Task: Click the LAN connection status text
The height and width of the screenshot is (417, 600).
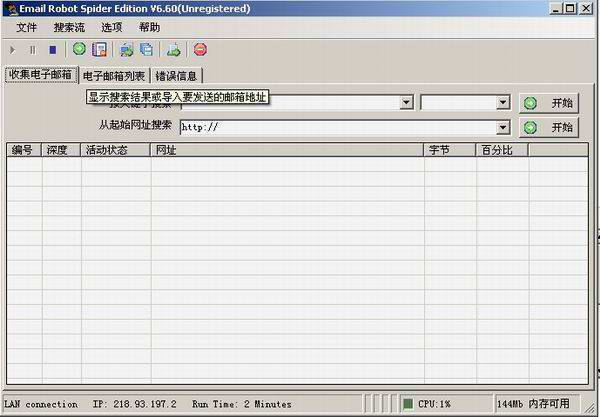Action: pos(41,404)
